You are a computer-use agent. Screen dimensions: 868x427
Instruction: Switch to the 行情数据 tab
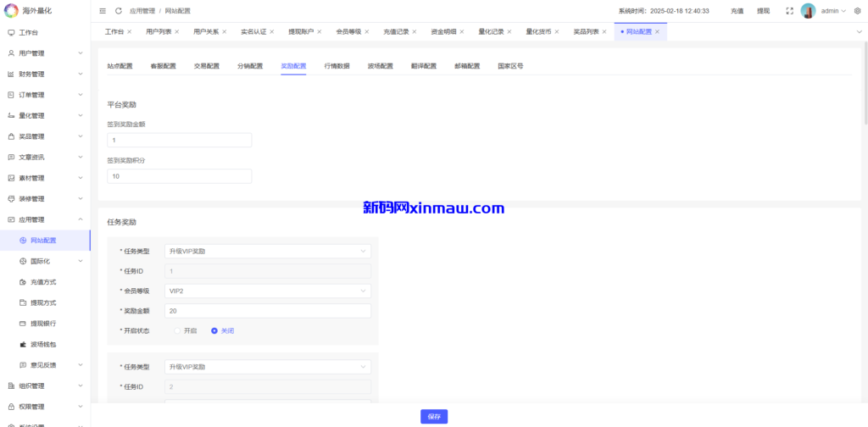click(x=337, y=66)
